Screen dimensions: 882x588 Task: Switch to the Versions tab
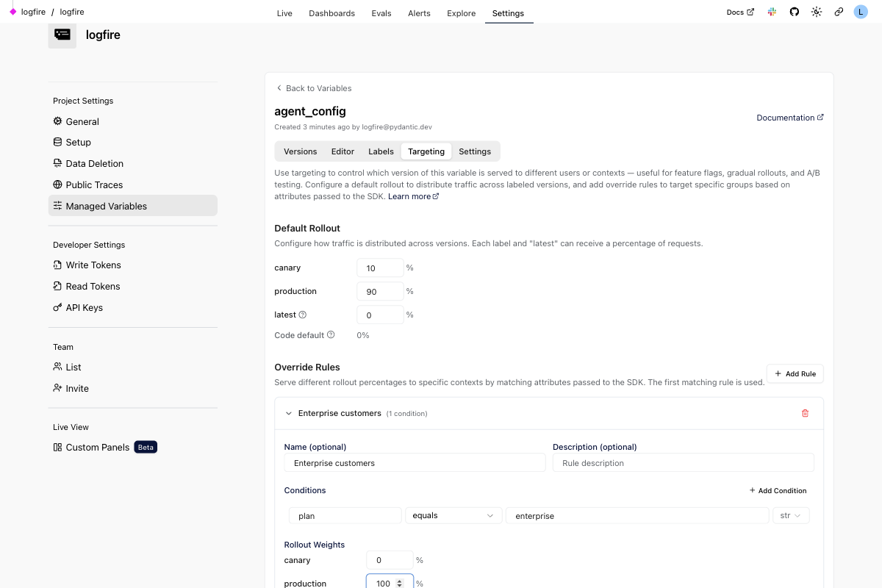click(300, 151)
